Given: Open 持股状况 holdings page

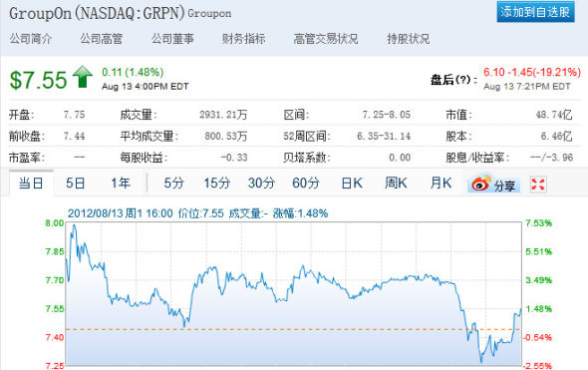Looking at the screenshot, I should tap(408, 39).
